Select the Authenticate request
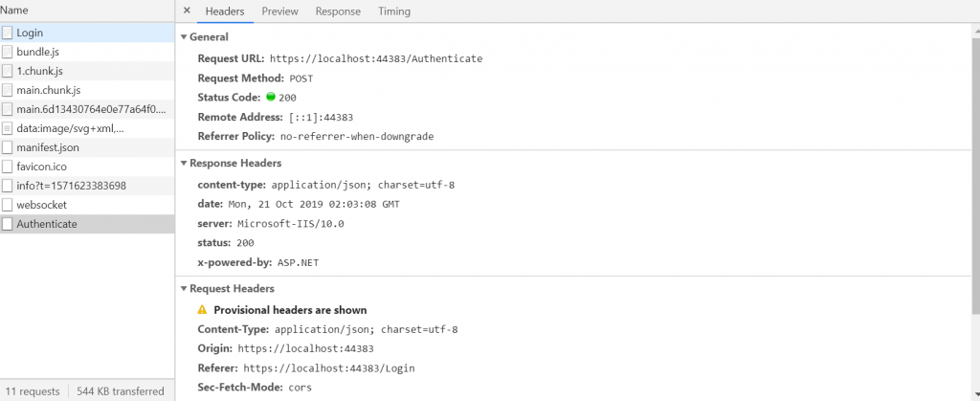 coord(47,224)
